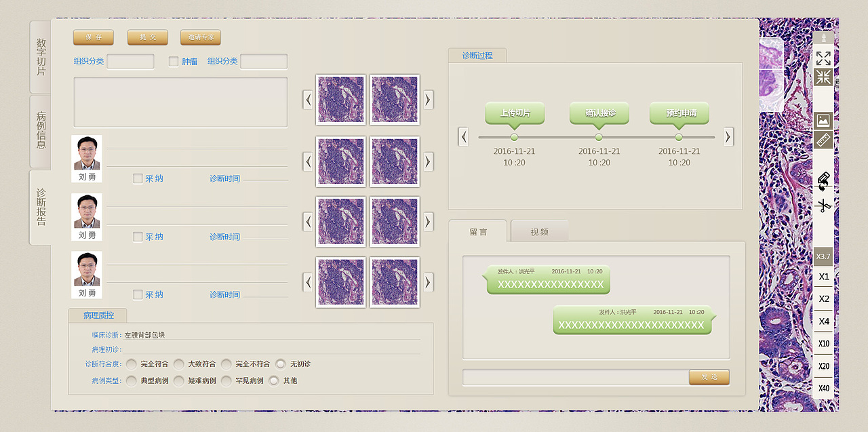Screen dimensions: 868x432
Task: Collapse the viewer toolbar with top arrow
Action: tap(823, 38)
